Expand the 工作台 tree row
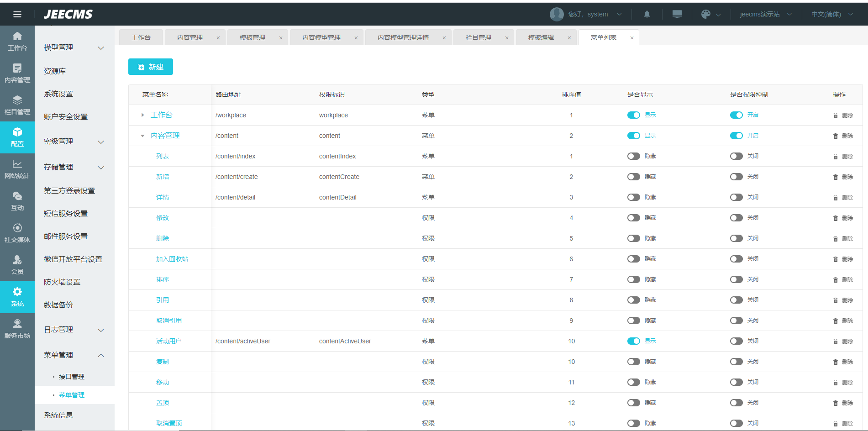Viewport: 868px width, 431px height. click(x=142, y=115)
